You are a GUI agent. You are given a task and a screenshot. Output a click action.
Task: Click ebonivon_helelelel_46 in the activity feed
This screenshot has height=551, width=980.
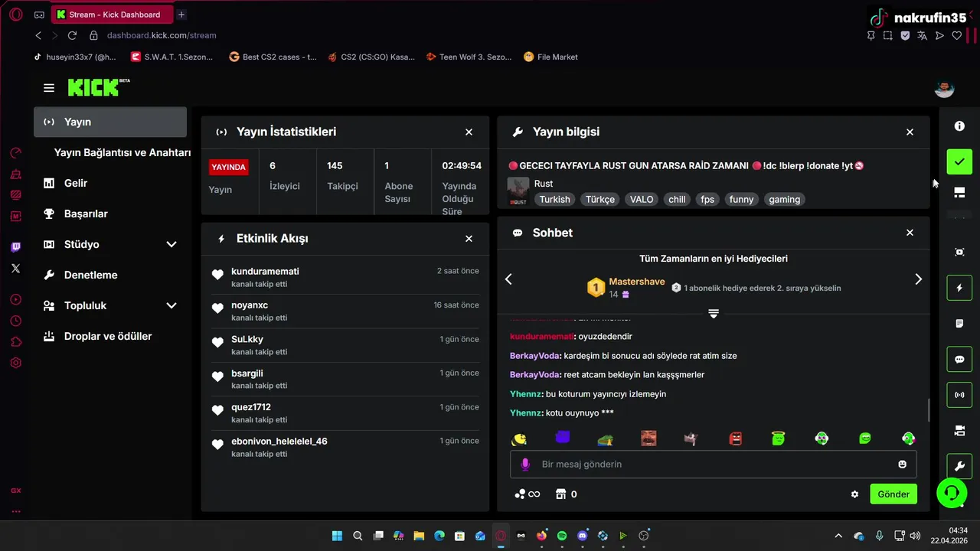(x=279, y=442)
